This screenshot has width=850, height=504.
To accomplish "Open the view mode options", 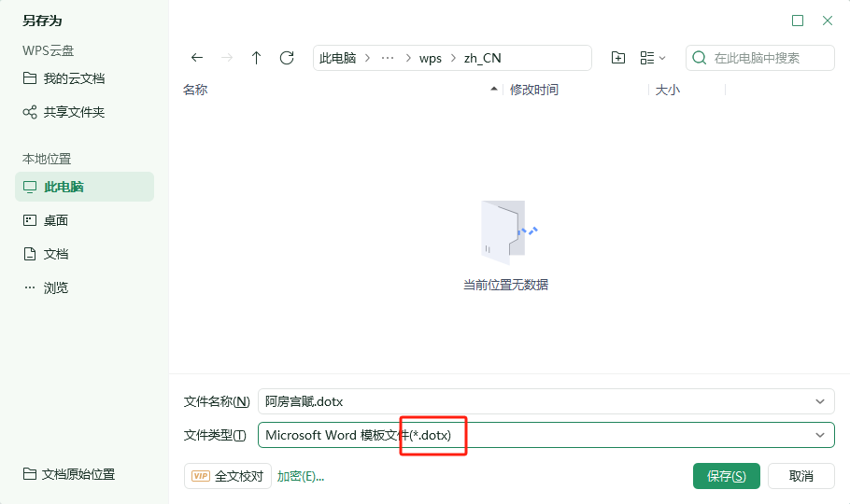I will 653,58.
